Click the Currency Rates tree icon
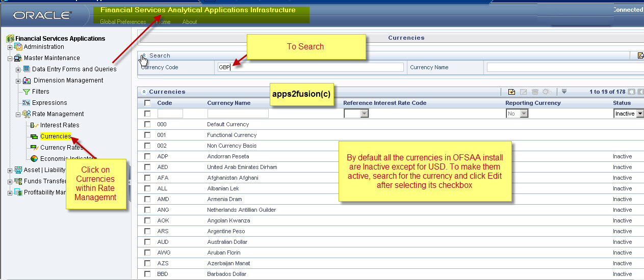 point(35,148)
